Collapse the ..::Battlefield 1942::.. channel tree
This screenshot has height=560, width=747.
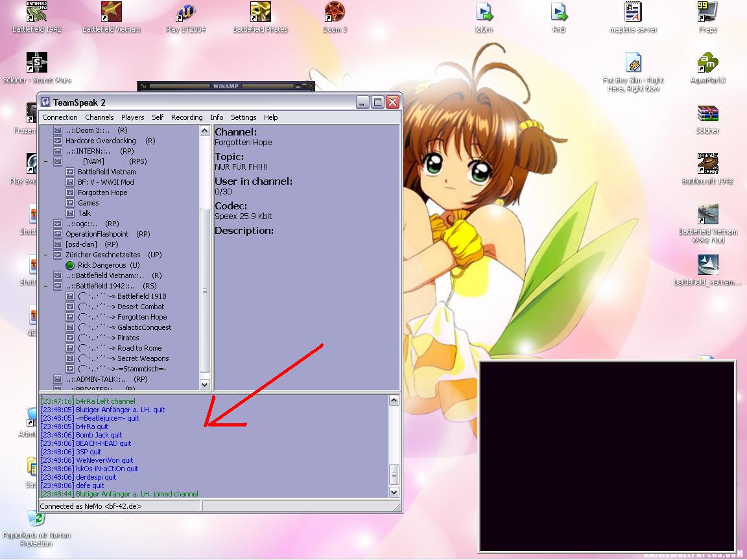pos(46,286)
